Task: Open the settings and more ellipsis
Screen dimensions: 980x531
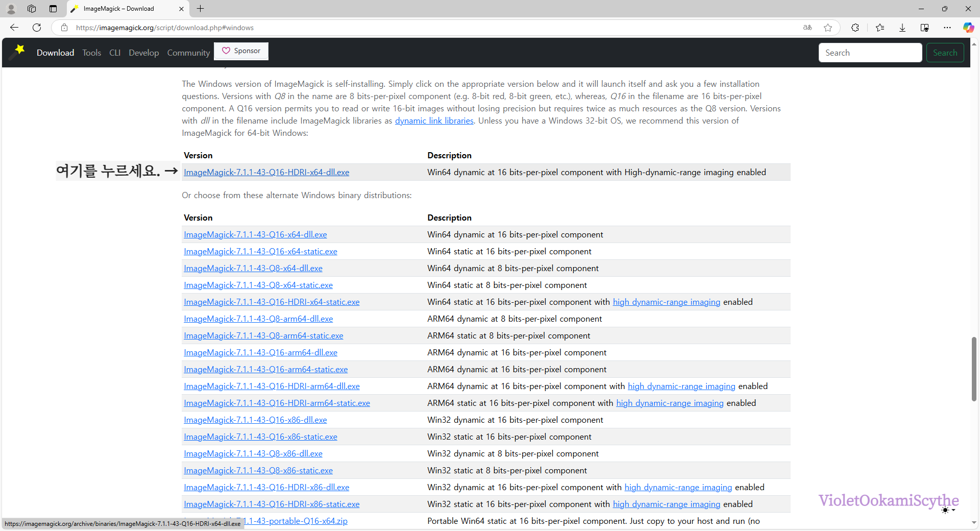Action: (947, 28)
